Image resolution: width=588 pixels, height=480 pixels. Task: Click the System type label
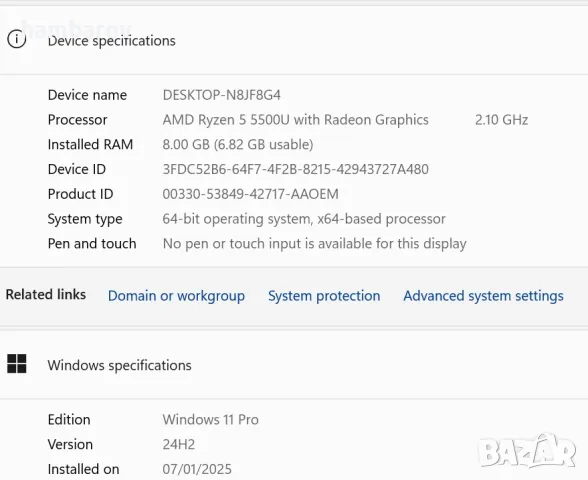click(85, 219)
